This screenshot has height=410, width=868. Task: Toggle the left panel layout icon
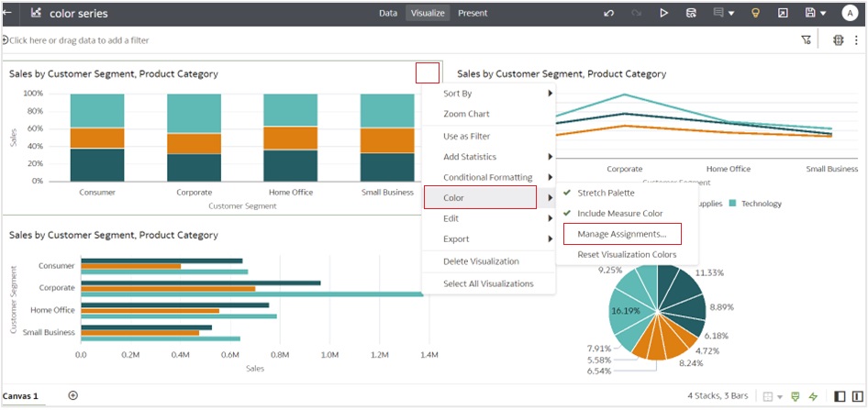(x=840, y=396)
